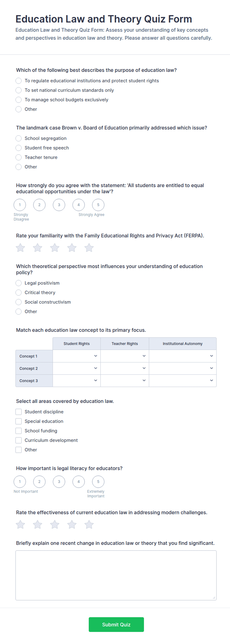
Task: Tick the 'School funding' checkbox
Action: [x=19, y=431]
